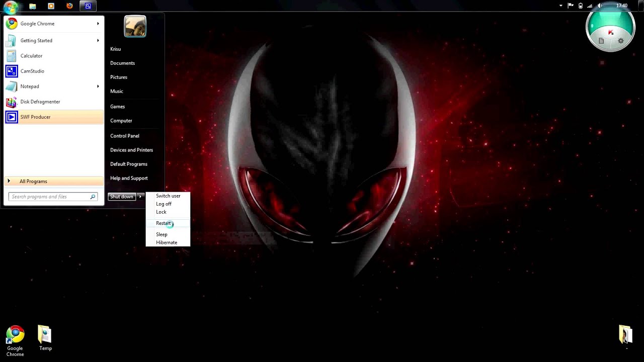Expand All Programs list

[54, 181]
